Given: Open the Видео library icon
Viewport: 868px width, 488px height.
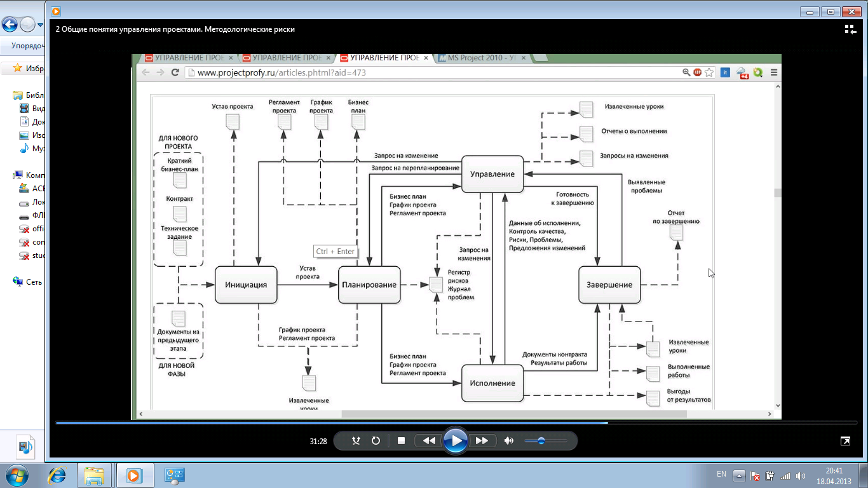Looking at the screenshot, I should tap(25, 109).
